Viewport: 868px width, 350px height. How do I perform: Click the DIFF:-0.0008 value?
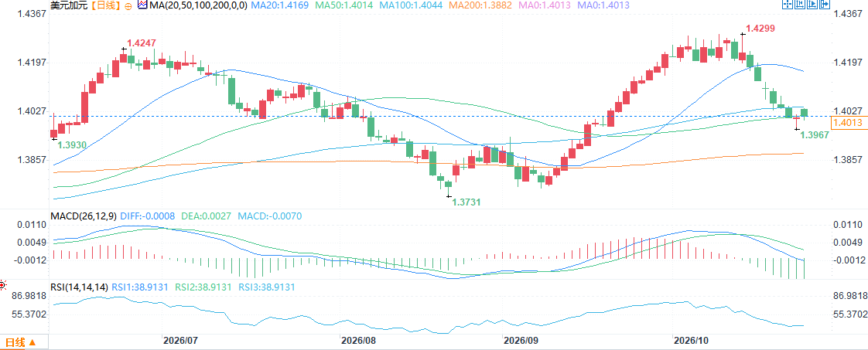[147, 216]
